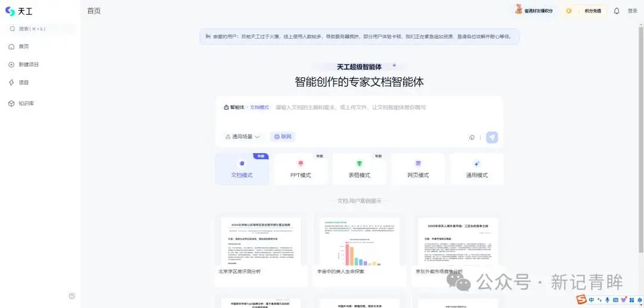Click the gold coin points icon
Image resolution: width=644 pixels, height=308 pixels.
(x=569, y=11)
